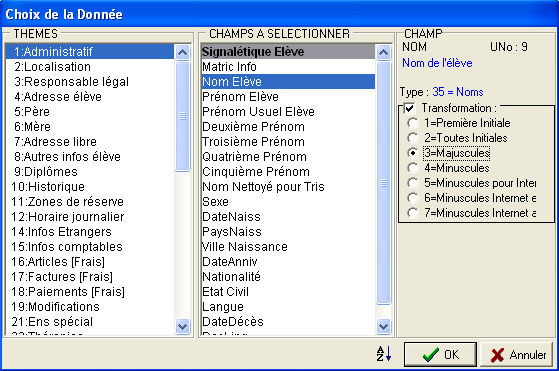Image resolution: width=559 pixels, height=371 pixels.
Task: Select theme 17:Factures [Frais]
Action: (x=89, y=276)
